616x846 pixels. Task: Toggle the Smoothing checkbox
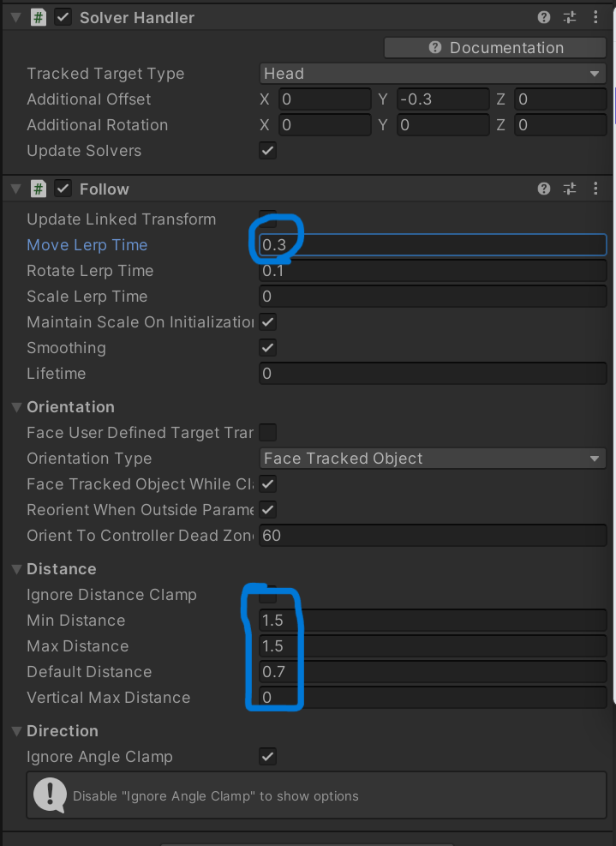click(x=268, y=348)
